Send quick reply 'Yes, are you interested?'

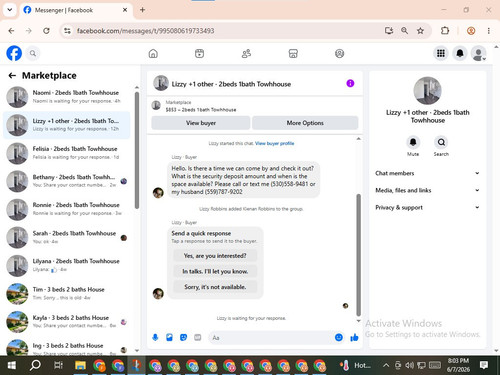[x=215, y=256]
